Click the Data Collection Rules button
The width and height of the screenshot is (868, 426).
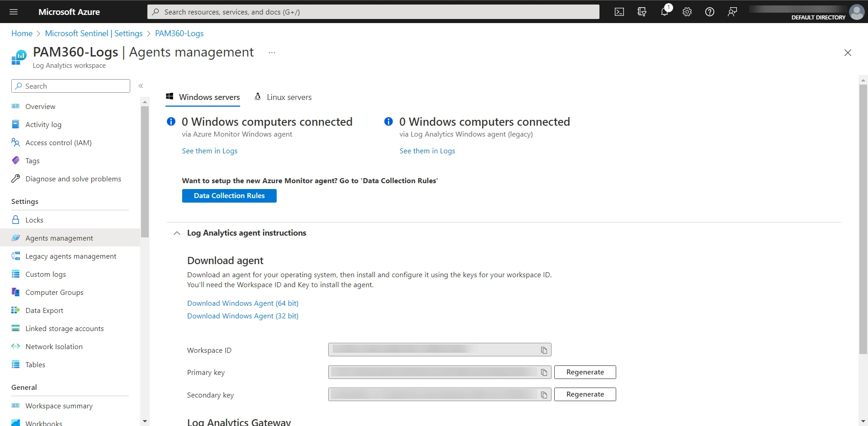229,196
